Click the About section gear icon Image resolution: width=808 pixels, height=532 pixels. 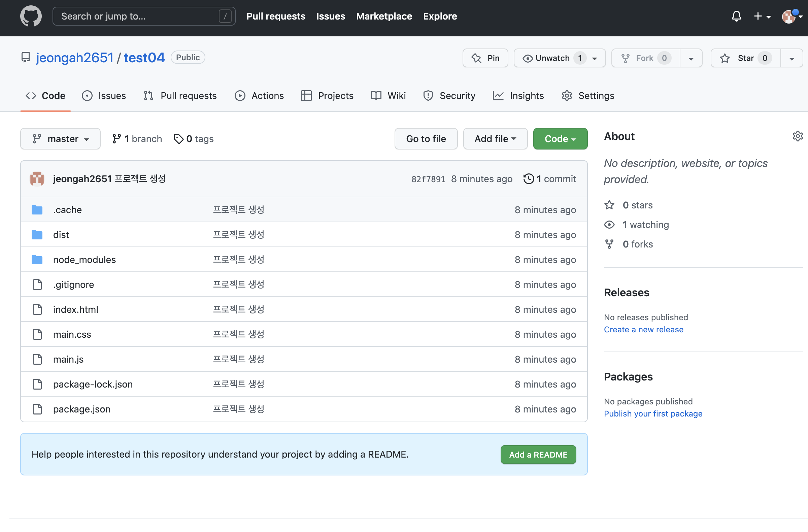point(797,136)
